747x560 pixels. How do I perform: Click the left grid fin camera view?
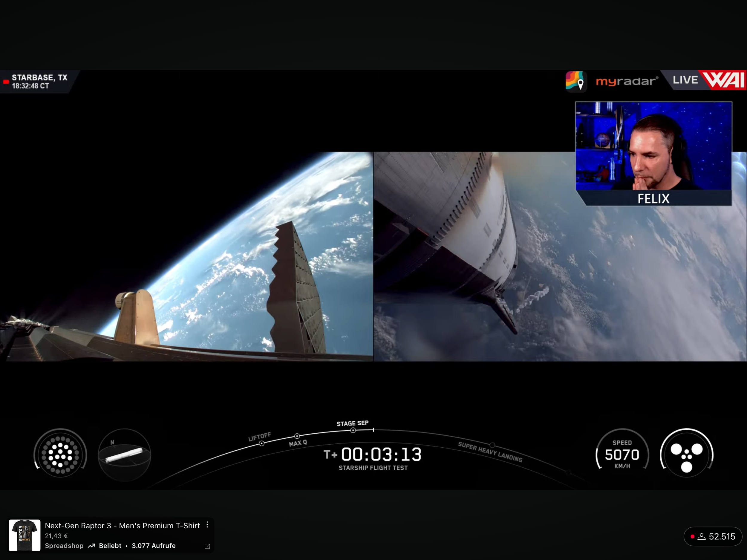coord(186,257)
